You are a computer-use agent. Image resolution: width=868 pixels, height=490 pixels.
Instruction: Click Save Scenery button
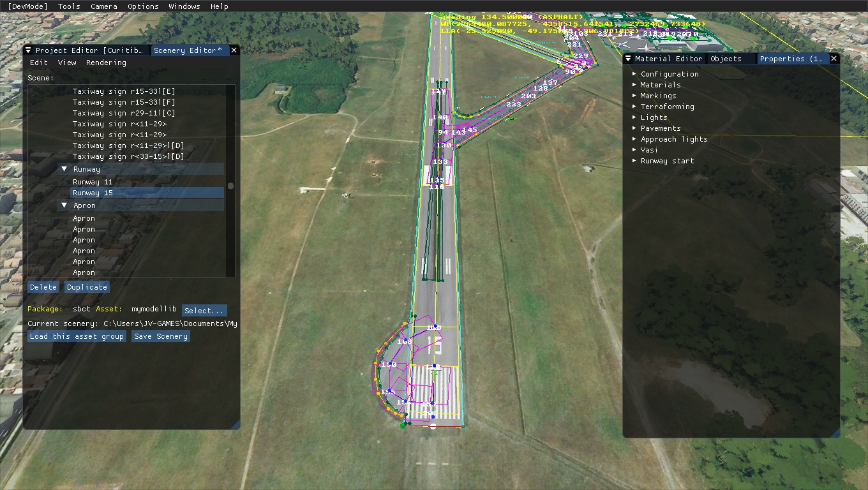tap(161, 336)
